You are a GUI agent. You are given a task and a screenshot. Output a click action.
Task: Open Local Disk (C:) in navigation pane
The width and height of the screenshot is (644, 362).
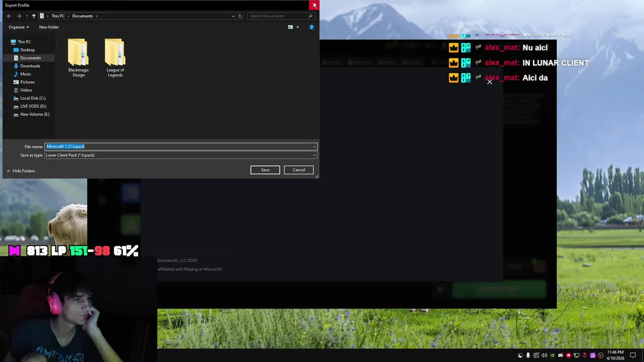pyautogui.click(x=33, y=98)
